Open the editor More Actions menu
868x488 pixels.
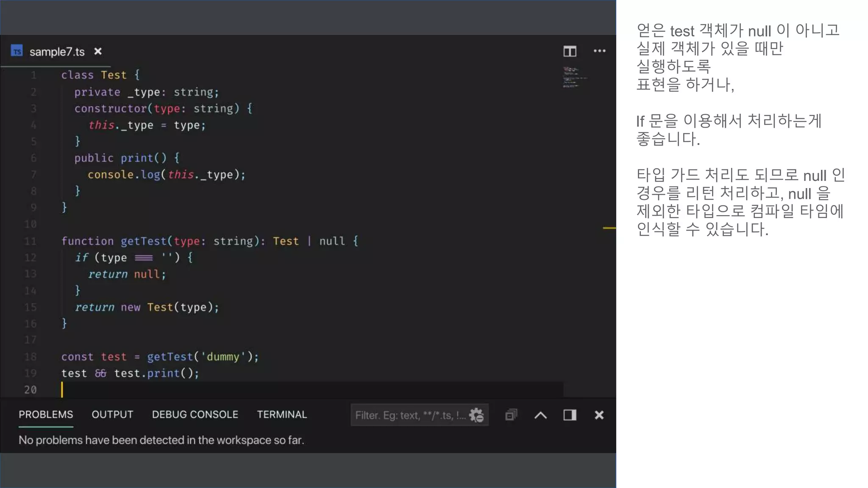[599, 51]
